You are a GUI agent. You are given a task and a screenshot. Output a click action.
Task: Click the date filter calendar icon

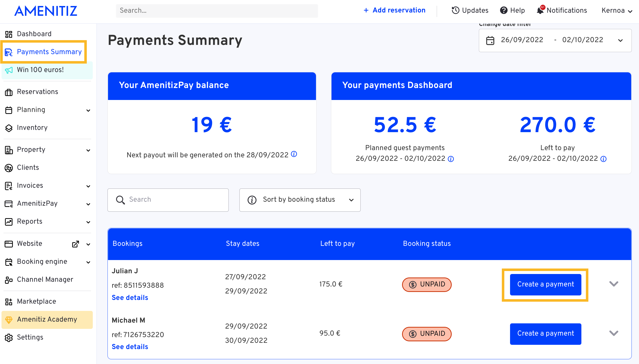(490, 40)
